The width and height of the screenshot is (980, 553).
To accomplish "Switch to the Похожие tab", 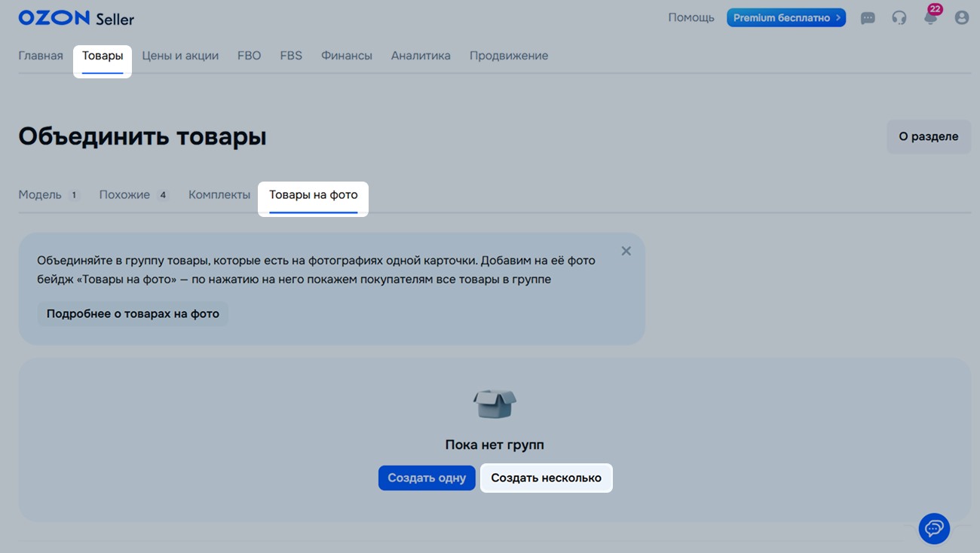I will coord(125,194).
